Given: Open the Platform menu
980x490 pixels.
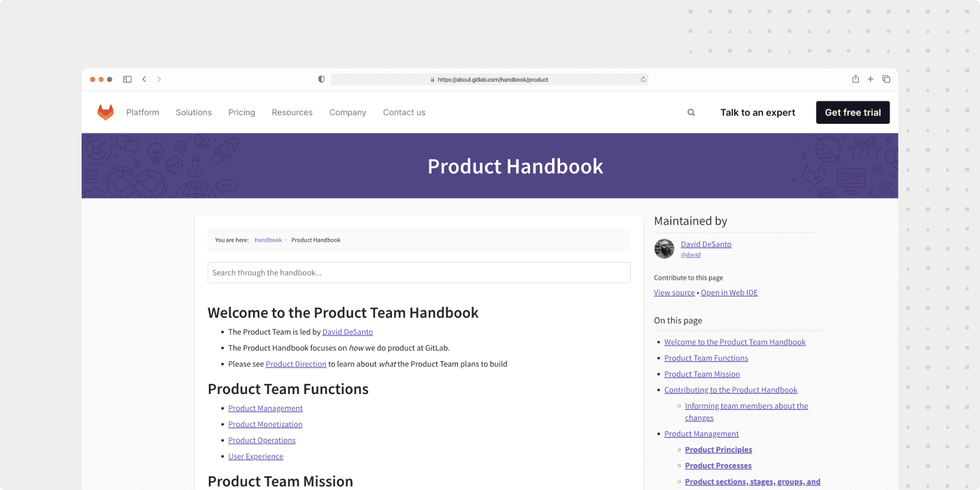Looking at the screenshot, I should click(x=143, y=112).
